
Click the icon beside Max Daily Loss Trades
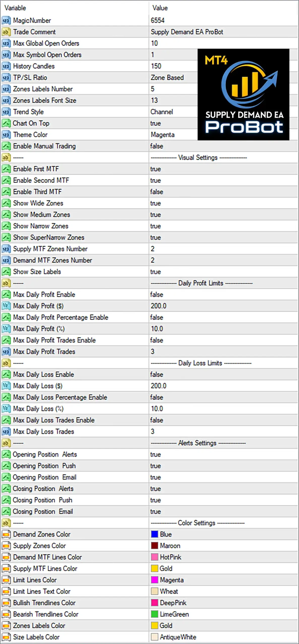point(6,432)
